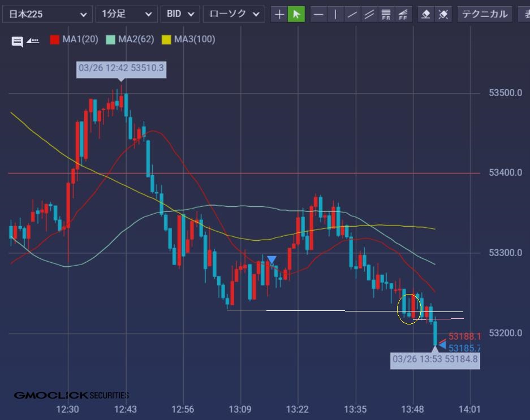Viewport: 530px width, 420px height.
Task: Select the crosshair cursor tool
Action: (x=279, y=14)
